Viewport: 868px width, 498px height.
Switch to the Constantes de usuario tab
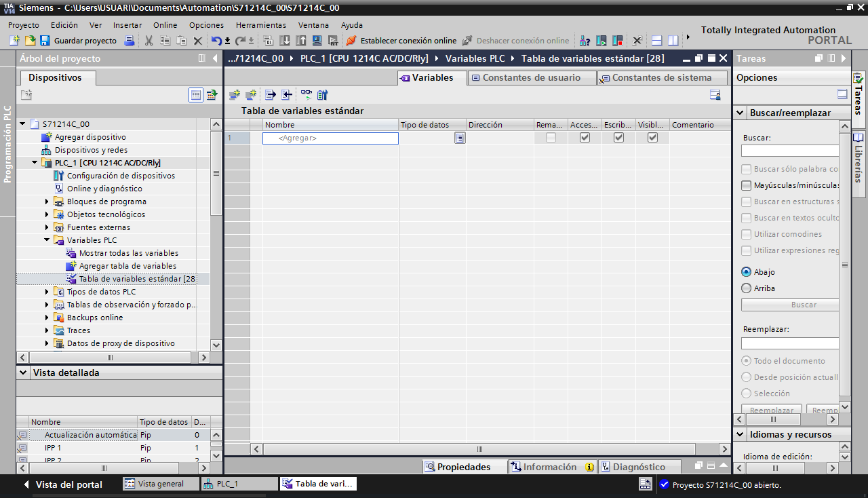point(531,78)
